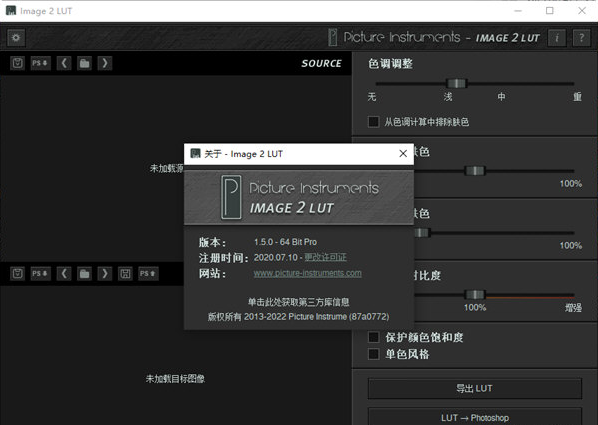Click contrast slider handle at 100%
Viewport: 598px width, 425px height.
click(x=475, y=295)
